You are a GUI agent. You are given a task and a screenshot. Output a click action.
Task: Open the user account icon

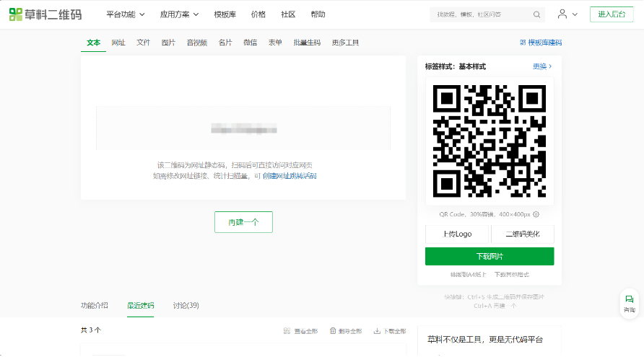tap(562, 14)
